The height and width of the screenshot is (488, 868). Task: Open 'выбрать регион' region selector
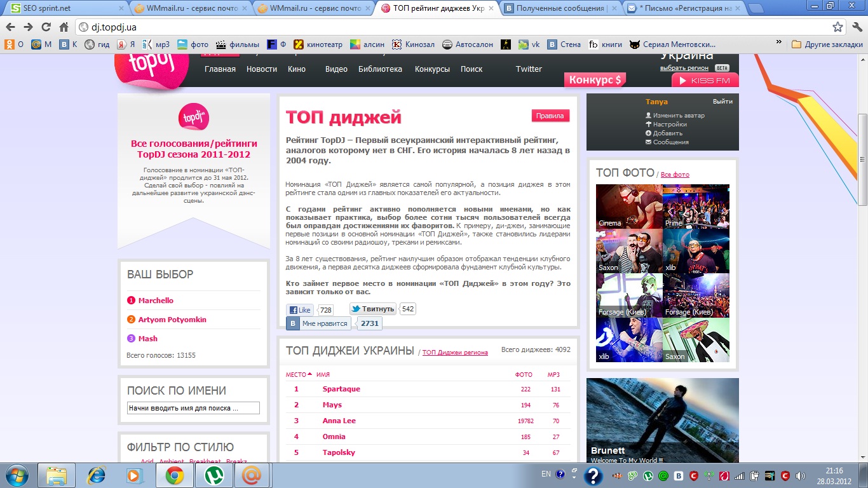coord(684,68)
